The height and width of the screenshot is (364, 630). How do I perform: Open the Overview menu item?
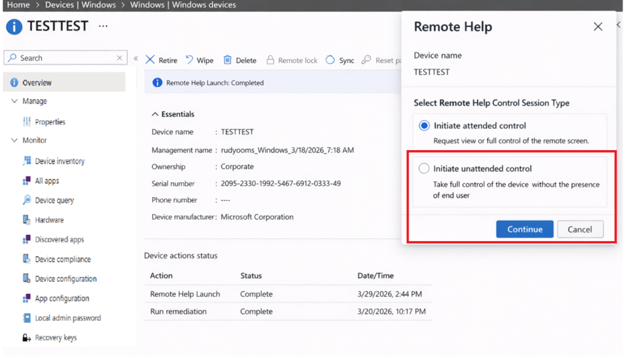(x=37, y=82)
